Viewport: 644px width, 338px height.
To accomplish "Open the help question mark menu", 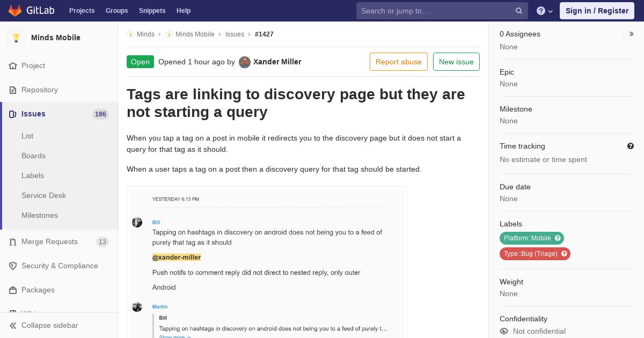I will (545, 11).
